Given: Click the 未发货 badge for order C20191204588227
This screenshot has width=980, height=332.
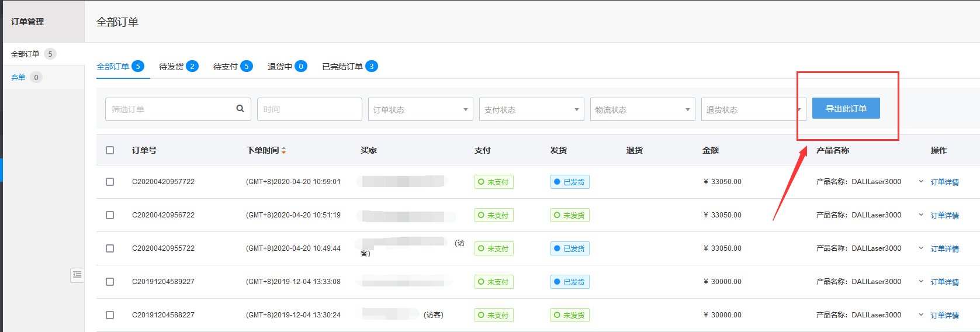Looking at the screenshot, I should click(569, 315).
